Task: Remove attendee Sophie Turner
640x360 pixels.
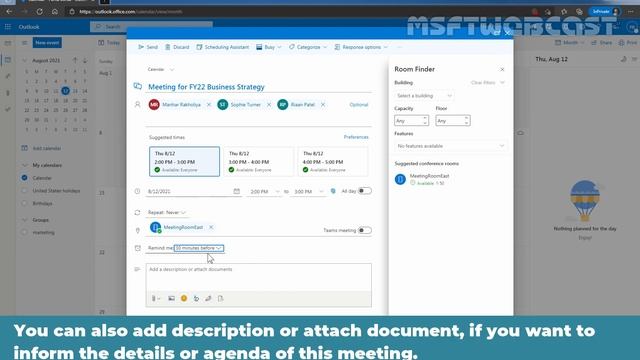Action: tap(269, 105)
